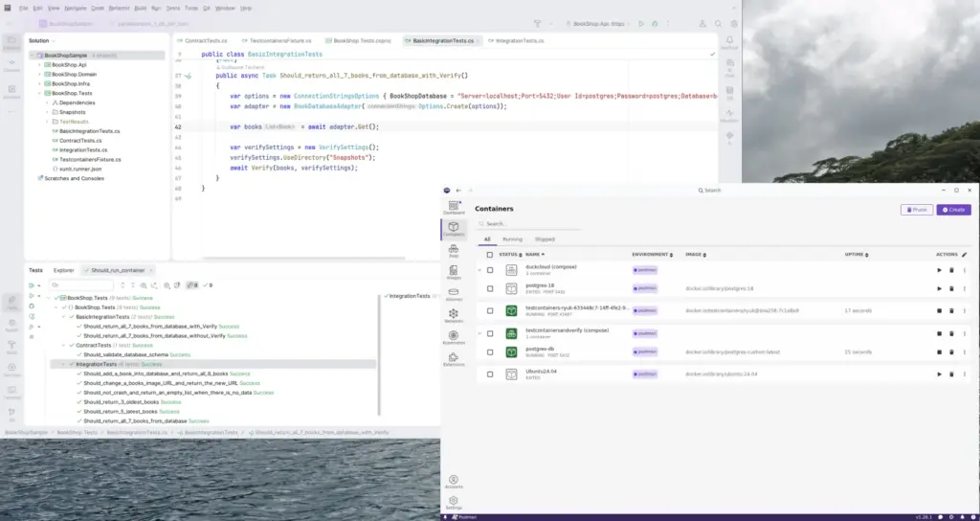Collapse BookShop.Tests project in Solution tree
The width and height of the screenshot is (980, 521).
(x=39, y=93)
